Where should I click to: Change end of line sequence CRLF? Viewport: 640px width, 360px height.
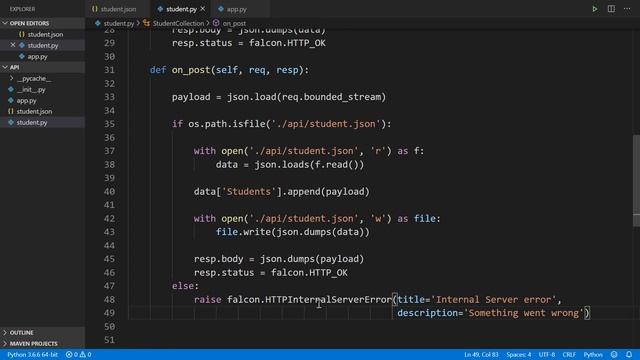coord(569,355)
